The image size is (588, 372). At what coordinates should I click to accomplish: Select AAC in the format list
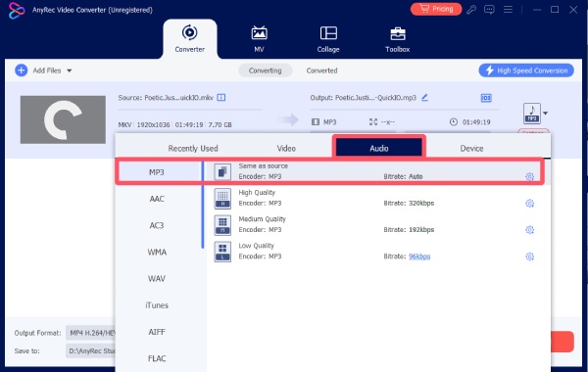coord(157,199)
